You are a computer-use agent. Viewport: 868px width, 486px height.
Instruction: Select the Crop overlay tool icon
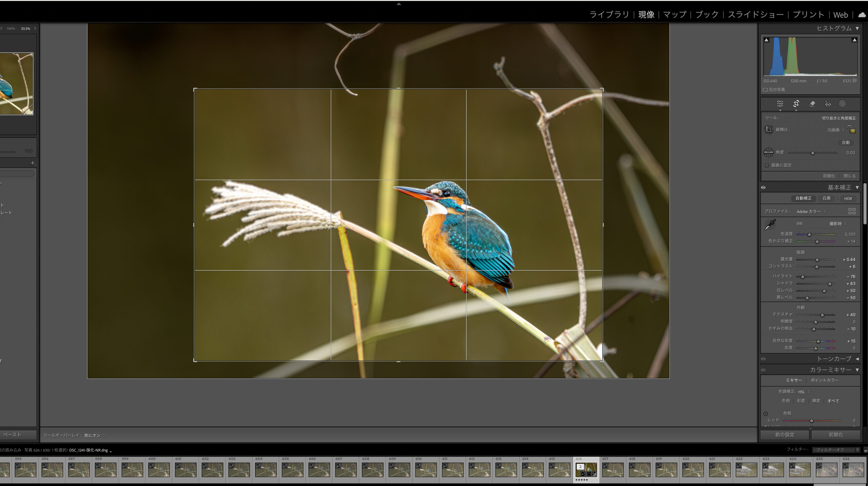pos(796,104)
